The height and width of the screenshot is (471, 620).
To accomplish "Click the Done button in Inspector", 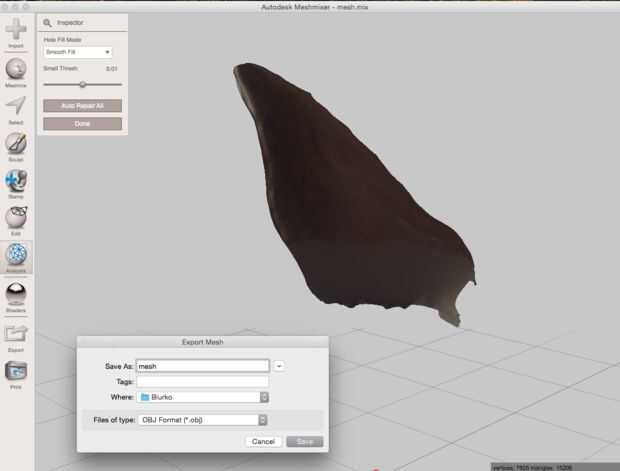I will (82, 124).
